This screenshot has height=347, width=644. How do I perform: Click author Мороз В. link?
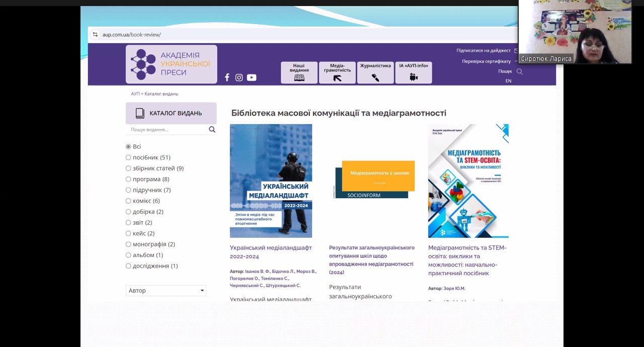point(306,272)
